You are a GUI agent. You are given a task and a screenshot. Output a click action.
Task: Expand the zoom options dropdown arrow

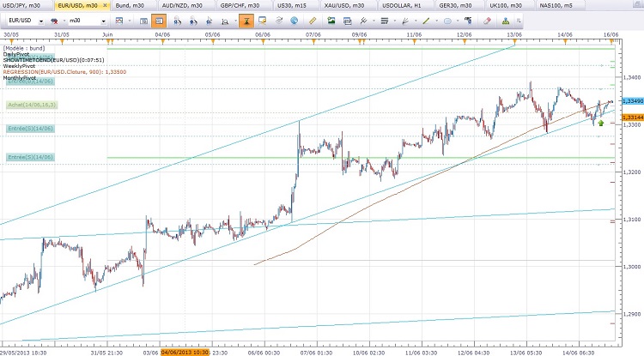(234, 21)
